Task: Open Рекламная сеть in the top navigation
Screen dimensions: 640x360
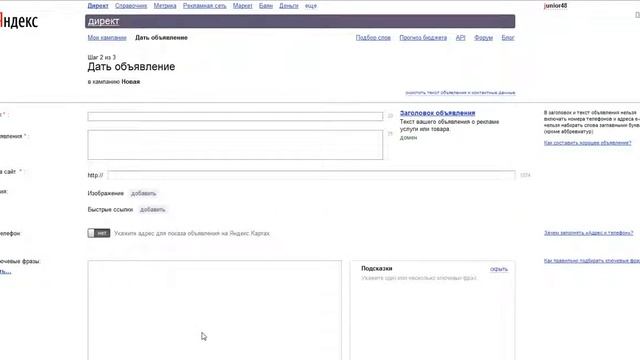Action: click(x=204, y=6)
